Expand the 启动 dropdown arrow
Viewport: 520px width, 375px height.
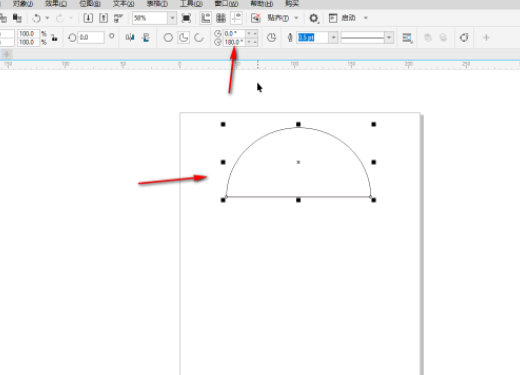click(366, 18)
